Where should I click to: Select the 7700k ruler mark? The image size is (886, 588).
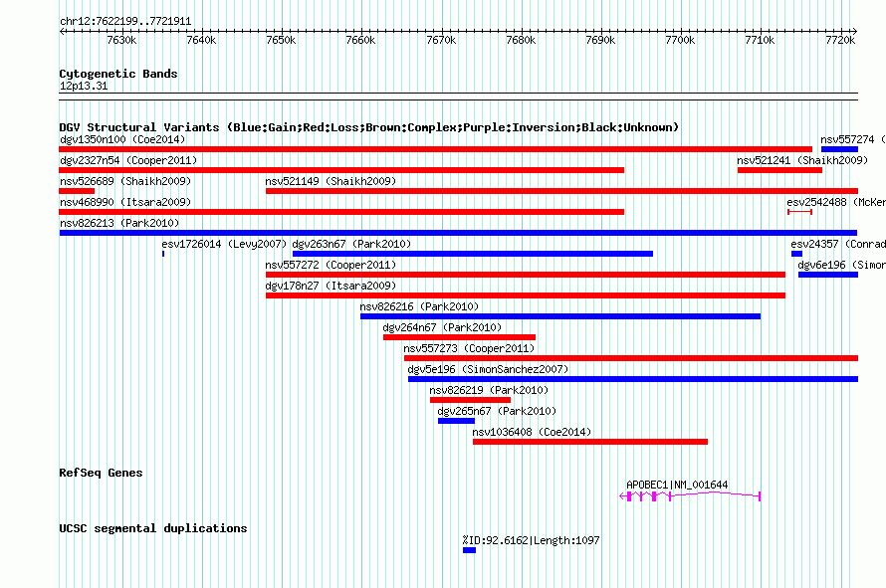pos(680,40)
